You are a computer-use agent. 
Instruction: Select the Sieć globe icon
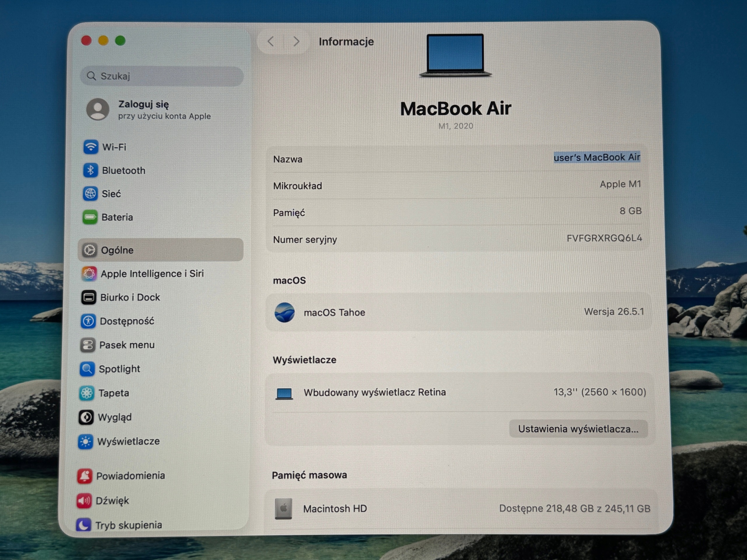pos(90,194)
